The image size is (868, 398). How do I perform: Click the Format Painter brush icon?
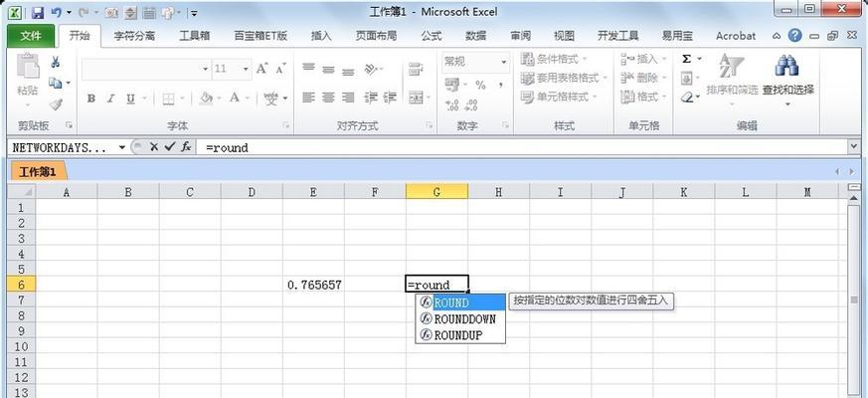(x=56, y=104)
